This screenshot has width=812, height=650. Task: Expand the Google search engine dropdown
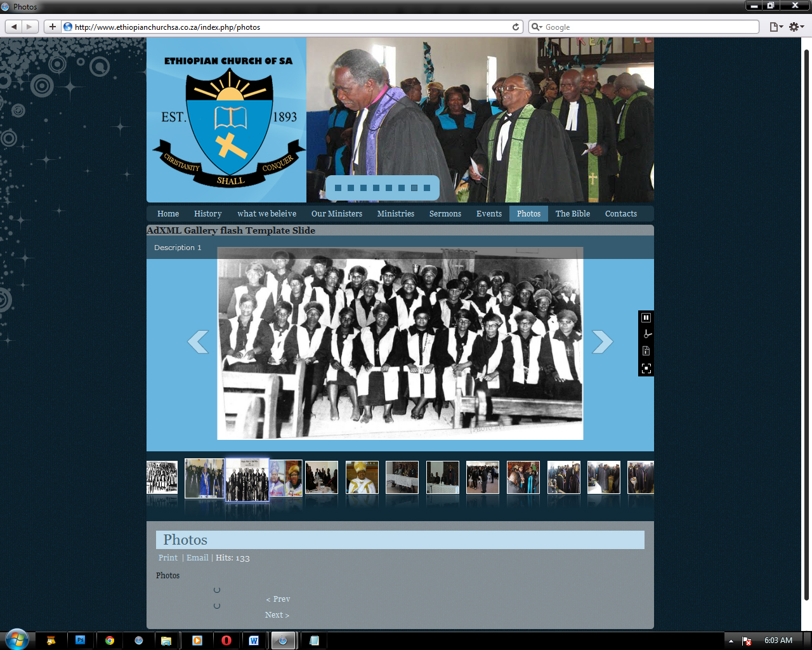(x=537, y=27)
